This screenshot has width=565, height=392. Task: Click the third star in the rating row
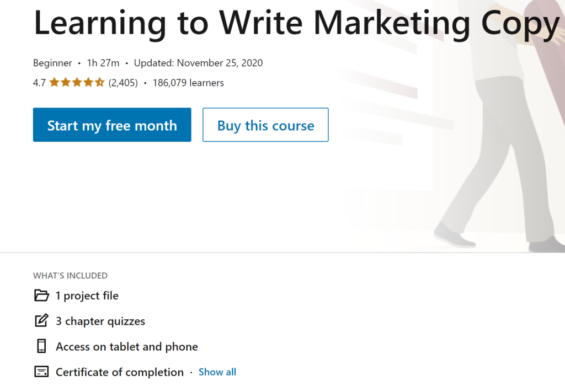[x=77, y=82]
